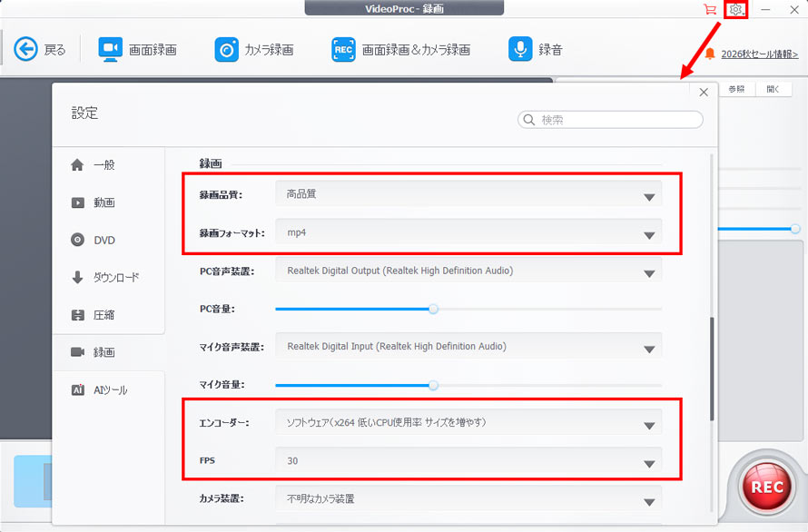Open the 一般 (General) home icon

coord(77,165)
